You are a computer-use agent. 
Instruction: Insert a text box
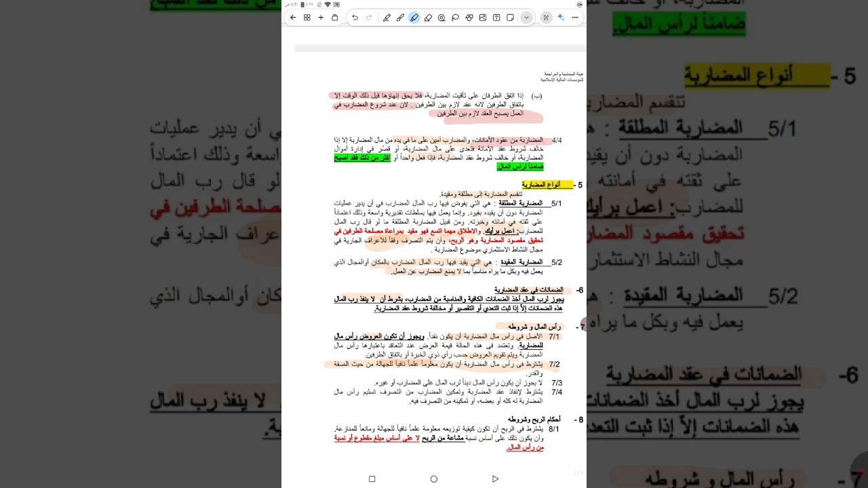(x=496, y=18)
